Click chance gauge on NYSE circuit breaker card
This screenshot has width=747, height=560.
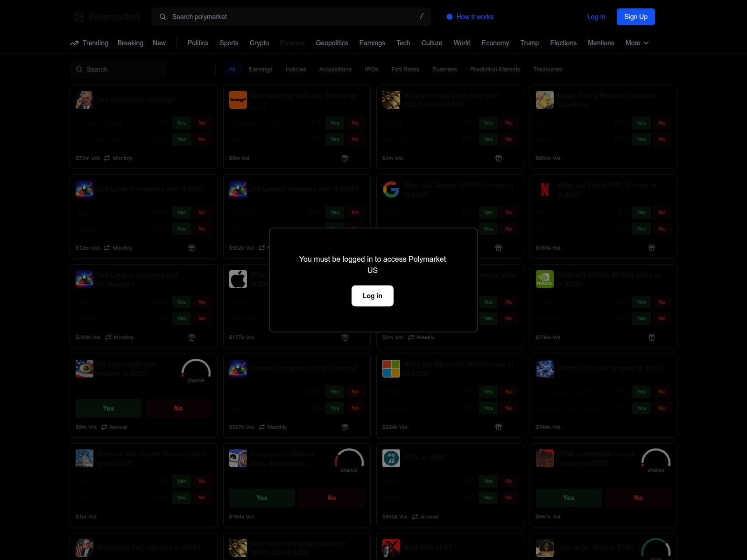click(656, 460)
